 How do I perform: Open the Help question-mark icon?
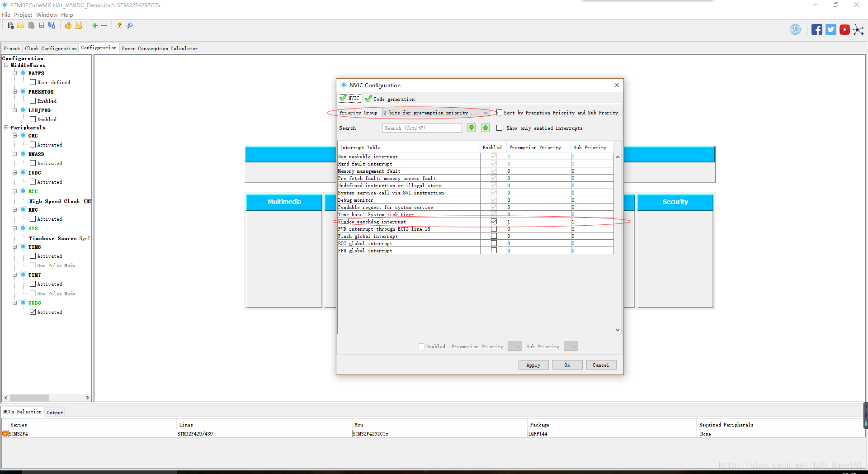pyautogui.click(x=119, y=26)
